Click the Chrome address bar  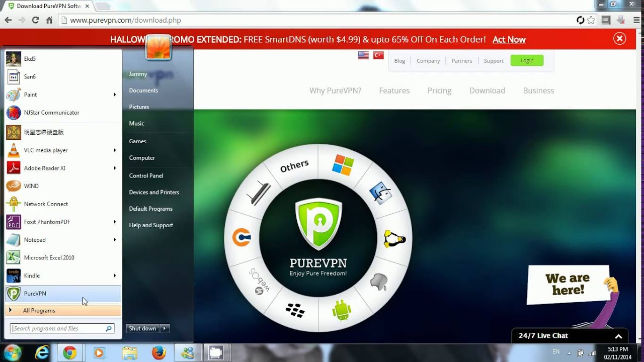coord(322,20)
